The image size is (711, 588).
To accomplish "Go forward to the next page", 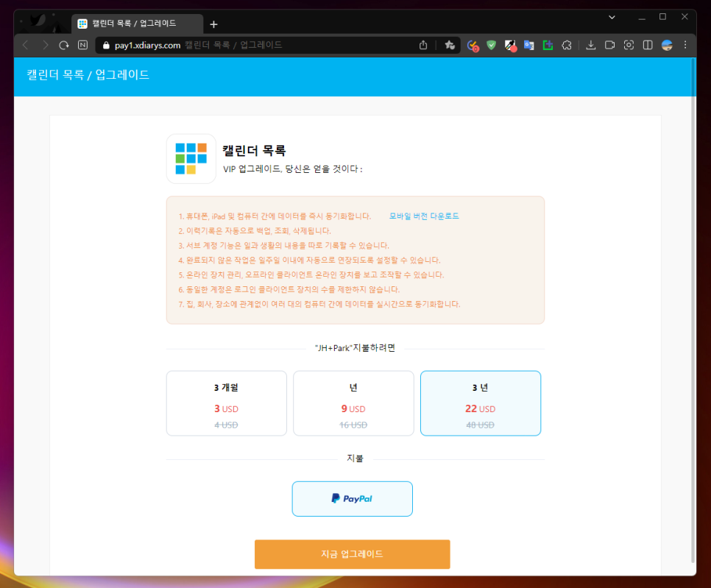I will [x=45, y=45].
